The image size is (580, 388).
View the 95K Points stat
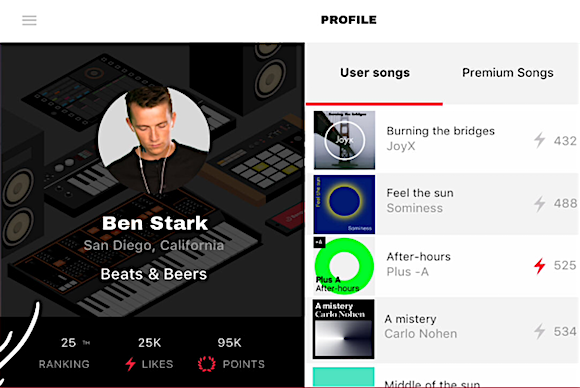click(x=232, y=353)
